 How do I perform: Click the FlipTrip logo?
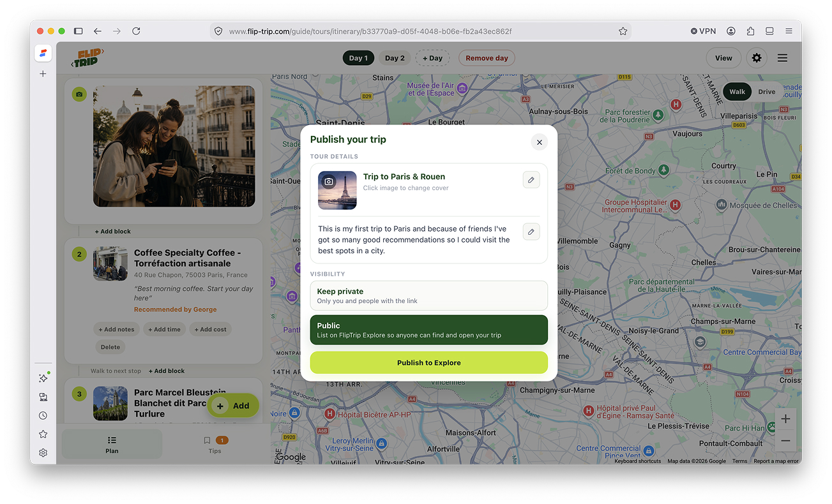point(87,58)
